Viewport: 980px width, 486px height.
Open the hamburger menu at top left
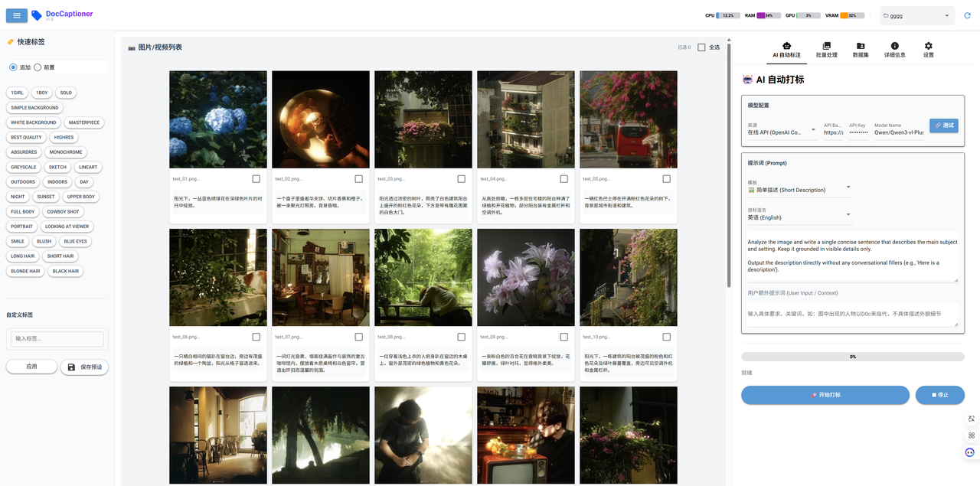(x=16, y=15)
